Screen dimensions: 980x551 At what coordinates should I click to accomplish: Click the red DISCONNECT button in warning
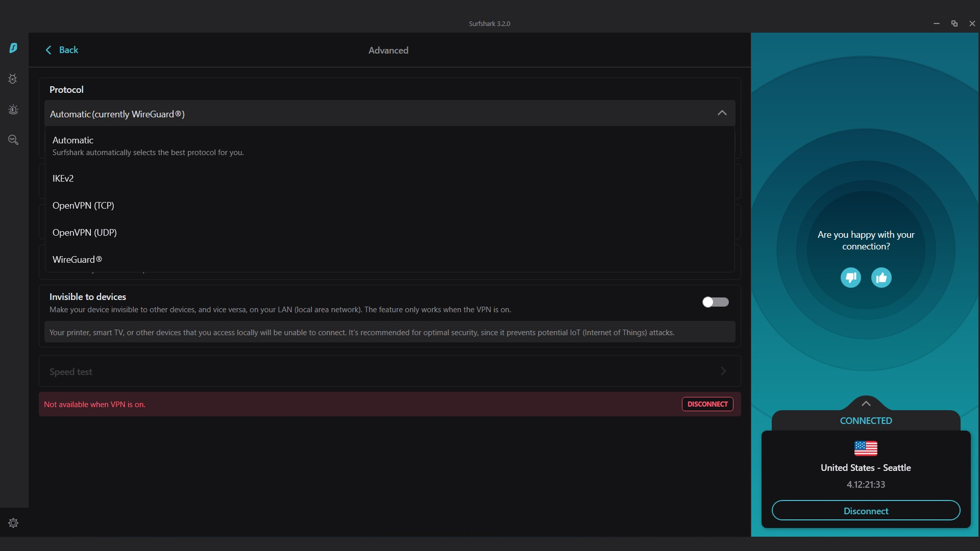coord(707,404)
